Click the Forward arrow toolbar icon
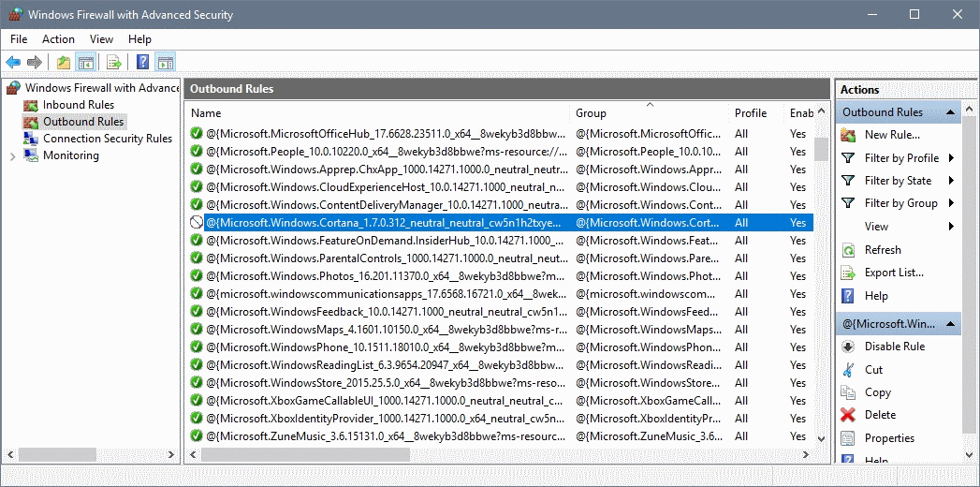The image size is (980, 487). (35, 62)
